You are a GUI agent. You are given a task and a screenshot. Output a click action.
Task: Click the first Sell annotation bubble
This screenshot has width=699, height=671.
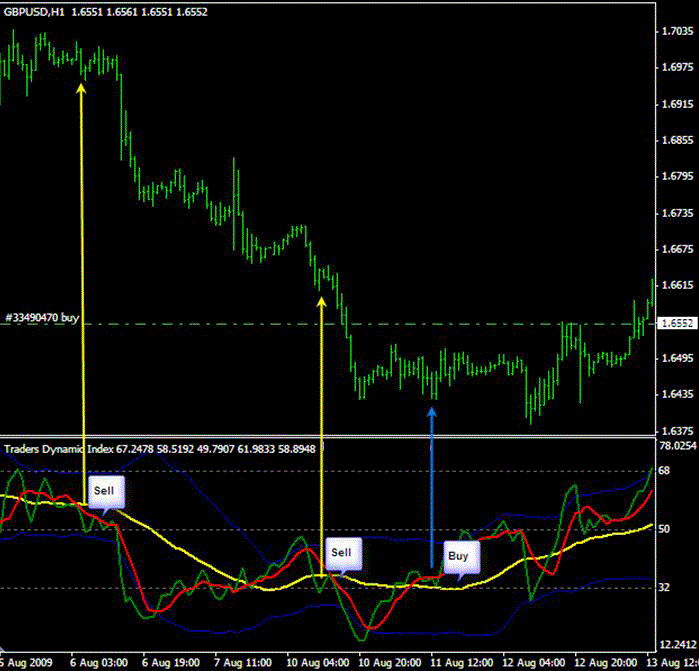106,492
